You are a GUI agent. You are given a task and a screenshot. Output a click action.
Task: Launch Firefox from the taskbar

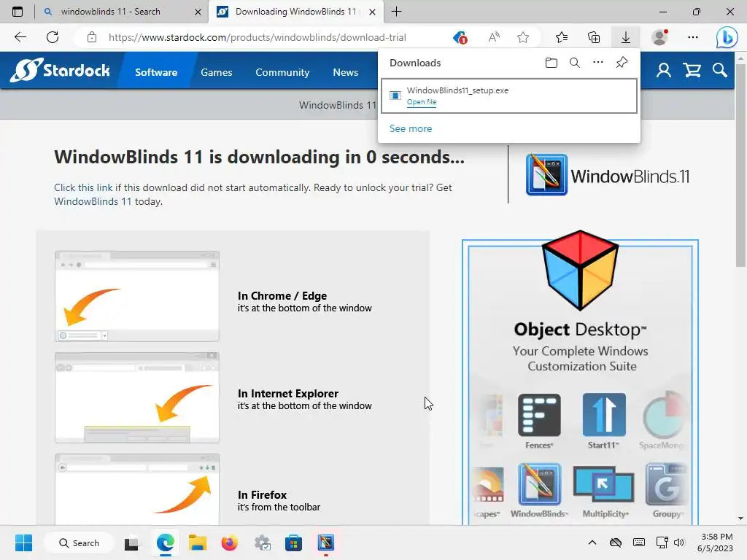coord(229,542)
